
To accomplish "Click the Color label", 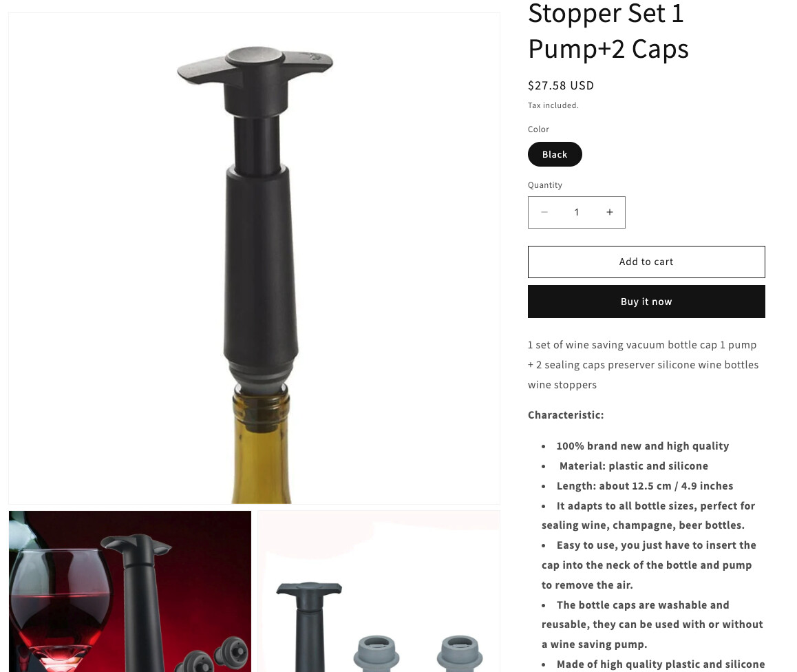I will click(538, 129).
